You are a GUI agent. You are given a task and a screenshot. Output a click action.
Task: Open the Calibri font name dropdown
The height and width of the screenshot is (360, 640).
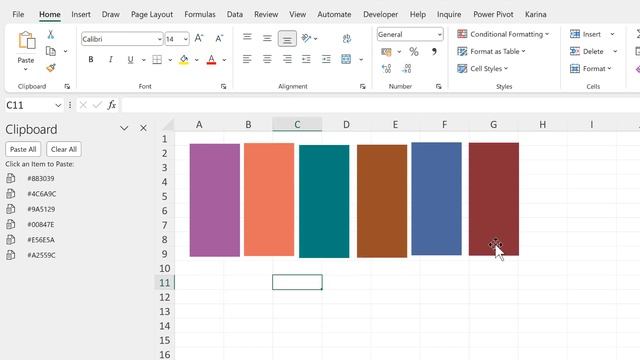click(x=160, y=39)
